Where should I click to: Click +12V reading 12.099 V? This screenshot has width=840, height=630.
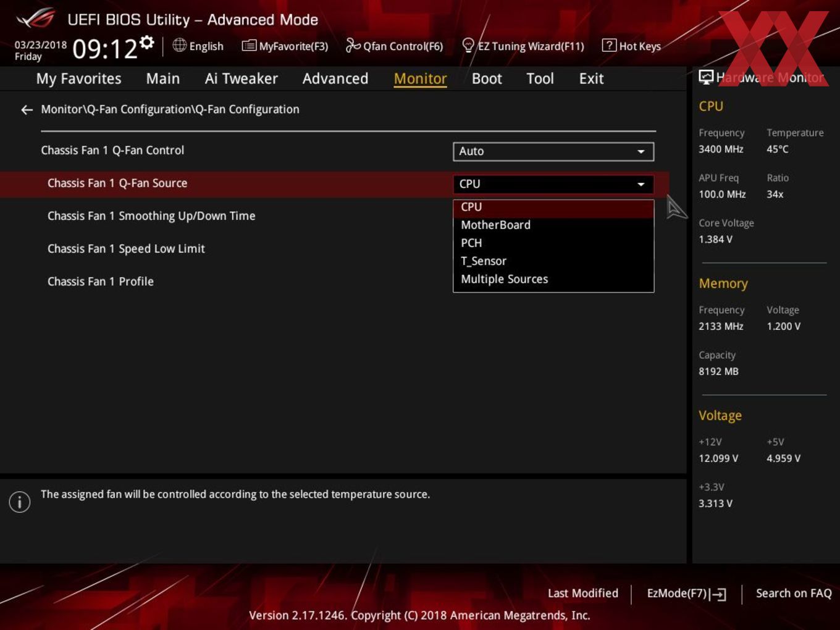(x=718, y=459)
